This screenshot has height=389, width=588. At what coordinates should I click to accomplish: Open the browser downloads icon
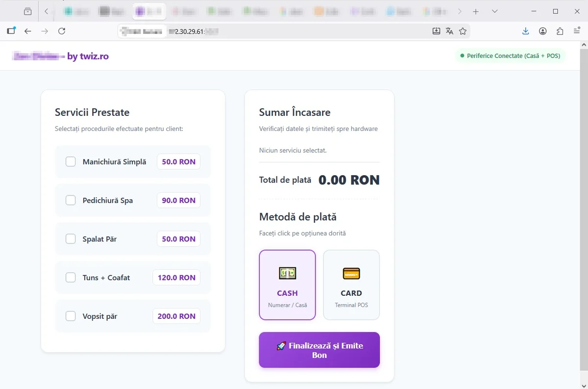tap(526, 31)
